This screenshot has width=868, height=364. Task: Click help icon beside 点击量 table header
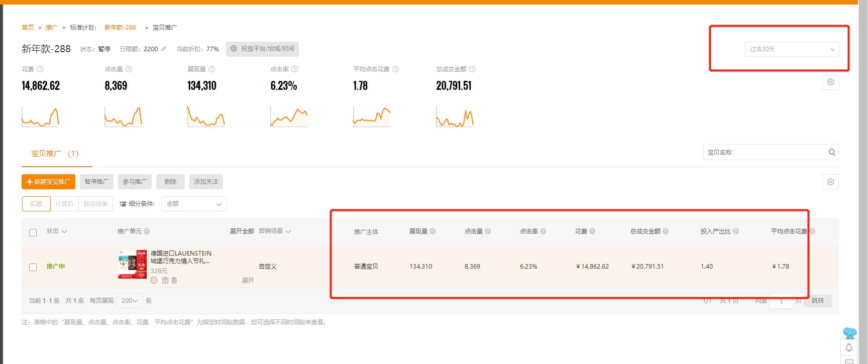488,231
